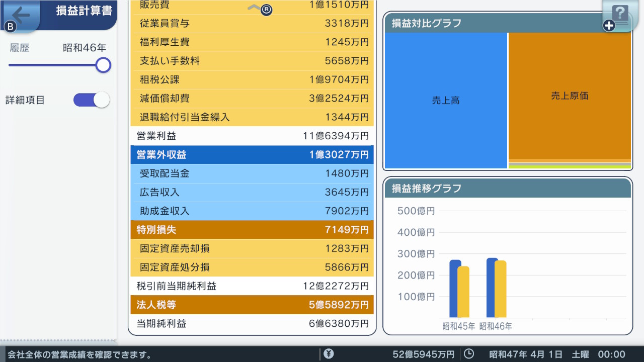Click the 52億5945万円 funds value
The height and width of the screenshot is (362, 644).
pyautogui.click(x=423, y=354)
